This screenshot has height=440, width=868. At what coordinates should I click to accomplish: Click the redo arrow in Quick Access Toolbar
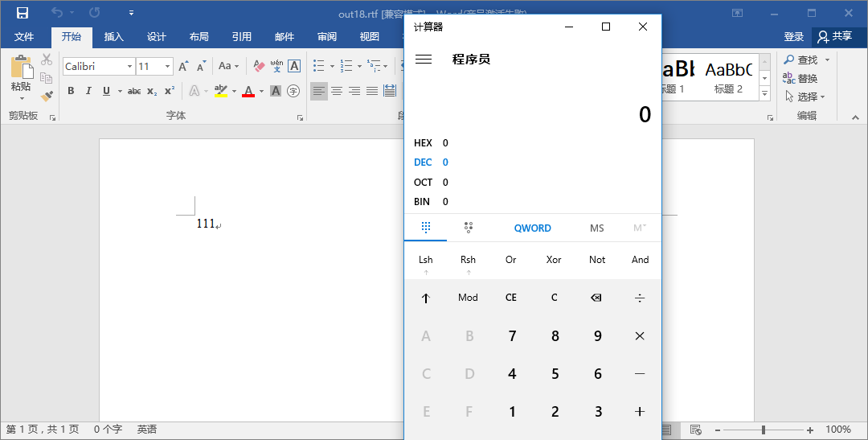(95, 12)
